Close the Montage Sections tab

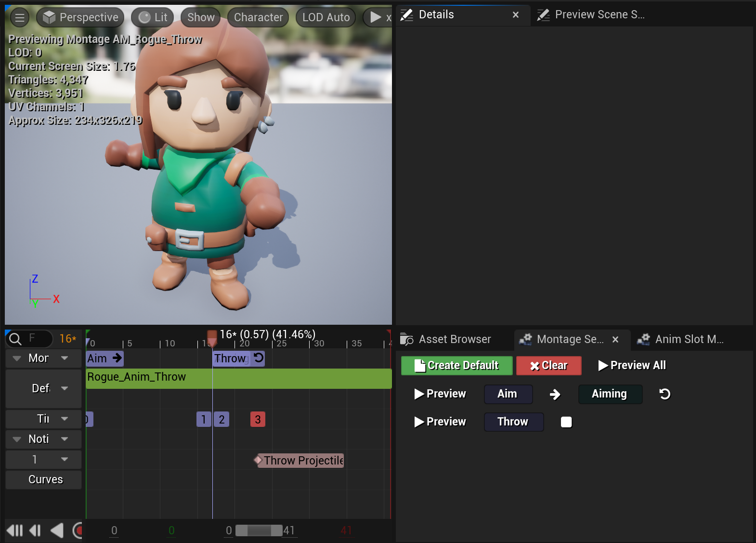615,339
